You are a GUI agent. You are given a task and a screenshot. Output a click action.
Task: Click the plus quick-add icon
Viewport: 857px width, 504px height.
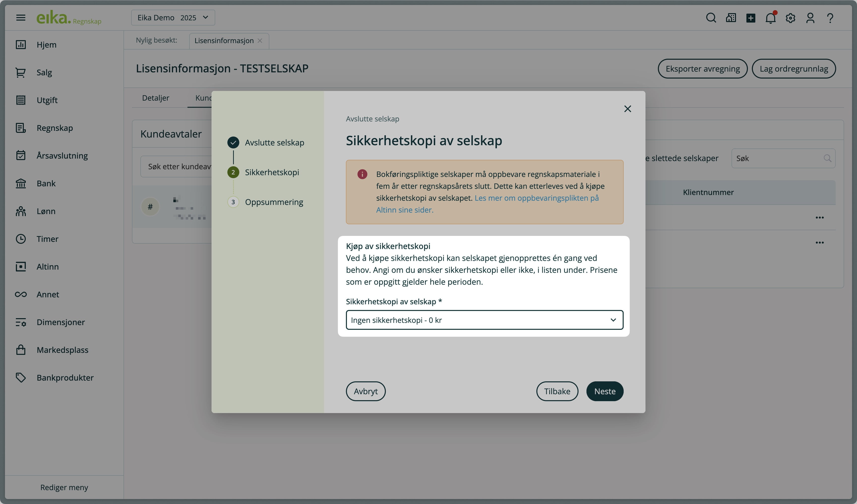(x=751, y=18)
